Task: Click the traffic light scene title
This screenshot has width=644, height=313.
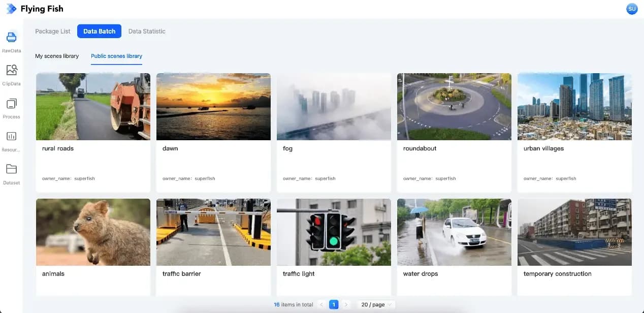Action: click(299, 273)
